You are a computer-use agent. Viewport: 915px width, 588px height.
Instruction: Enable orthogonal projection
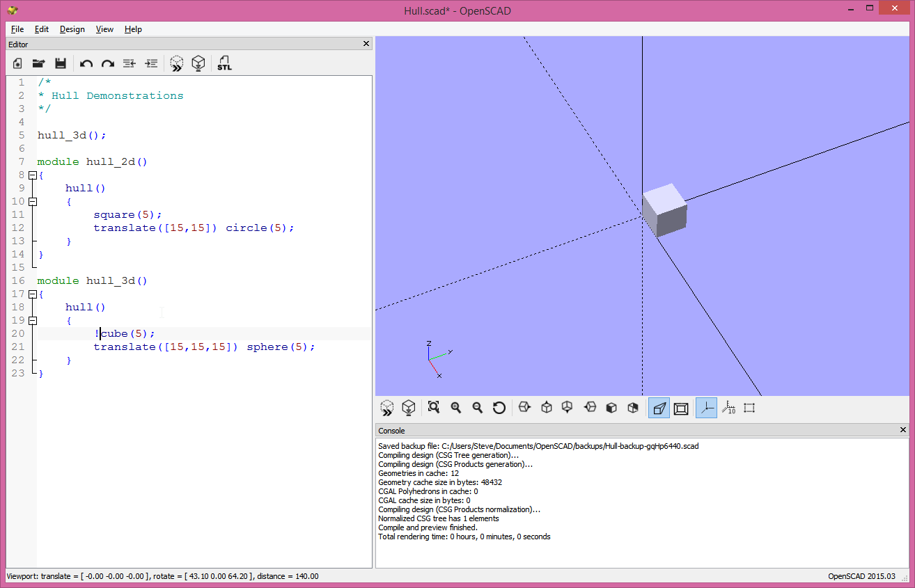(681, 408)
